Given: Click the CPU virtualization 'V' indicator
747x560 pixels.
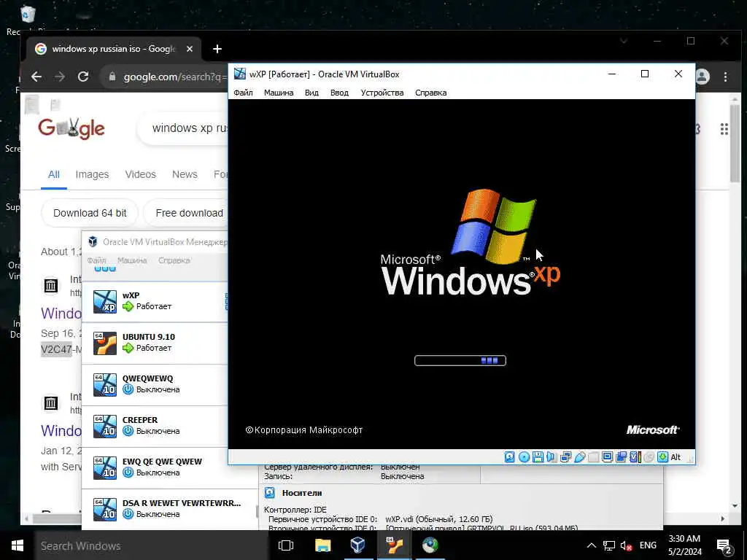Looking at the screenshot, I should 635,457.
